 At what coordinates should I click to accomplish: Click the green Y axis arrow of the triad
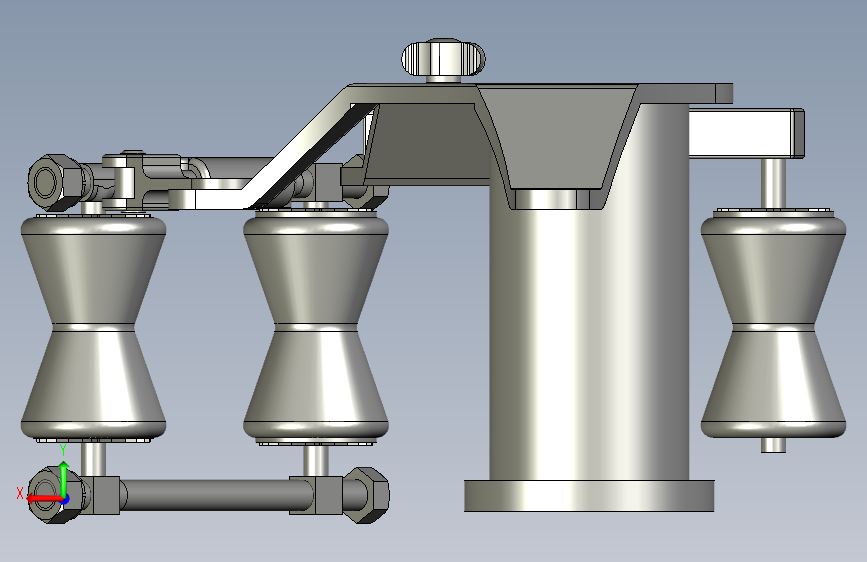pos(64,477)
